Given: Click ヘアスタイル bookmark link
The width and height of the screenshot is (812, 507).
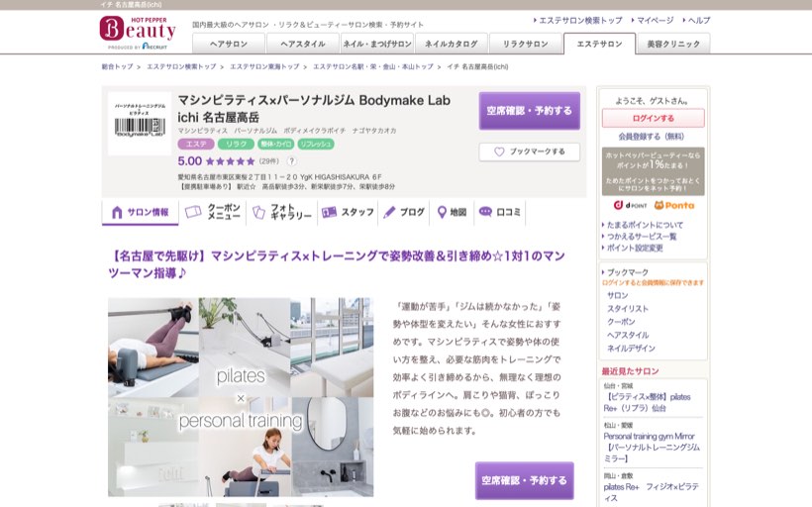Looking at the screenshot, I should pyautogui.click(x=628, y=335).
